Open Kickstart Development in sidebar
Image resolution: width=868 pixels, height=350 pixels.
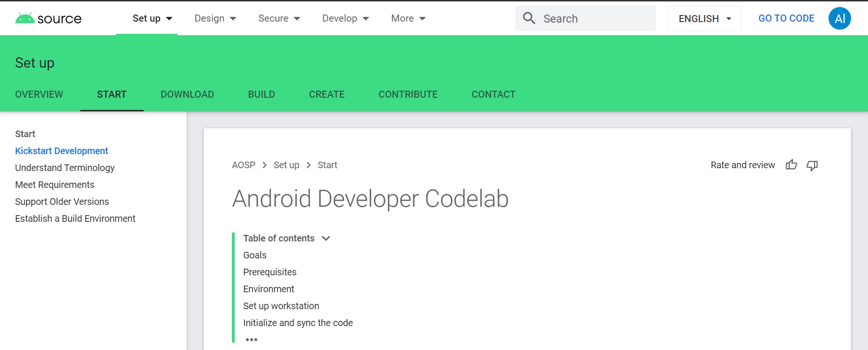pyautogui.click(x=61, y=151)
